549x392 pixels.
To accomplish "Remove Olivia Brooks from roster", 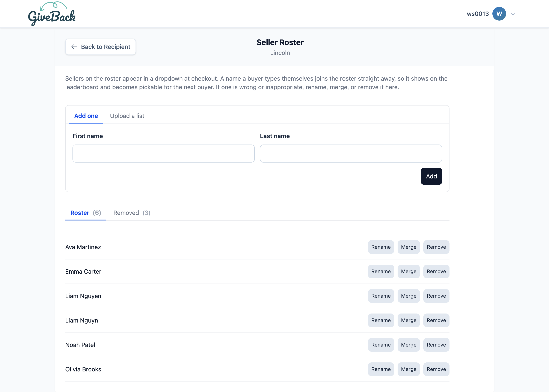I will [x=436, y=369].
